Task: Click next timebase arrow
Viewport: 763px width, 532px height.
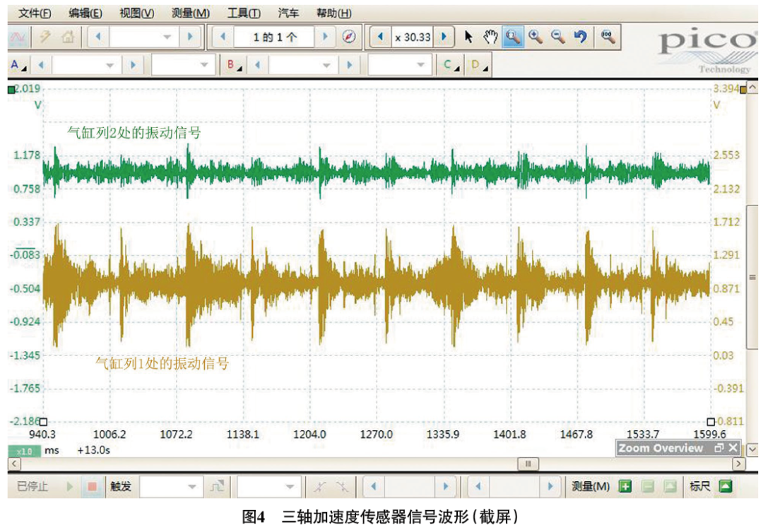Action: [x=190, y=37]
